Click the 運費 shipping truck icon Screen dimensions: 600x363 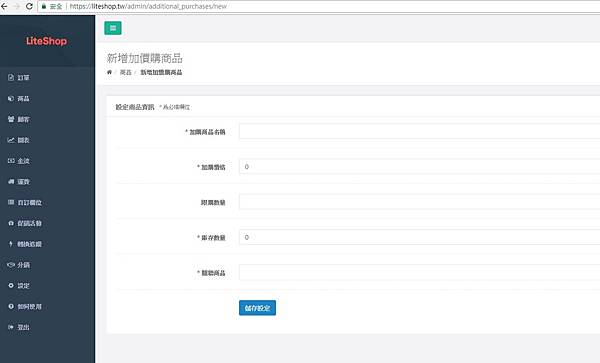[x=11, y=181]
